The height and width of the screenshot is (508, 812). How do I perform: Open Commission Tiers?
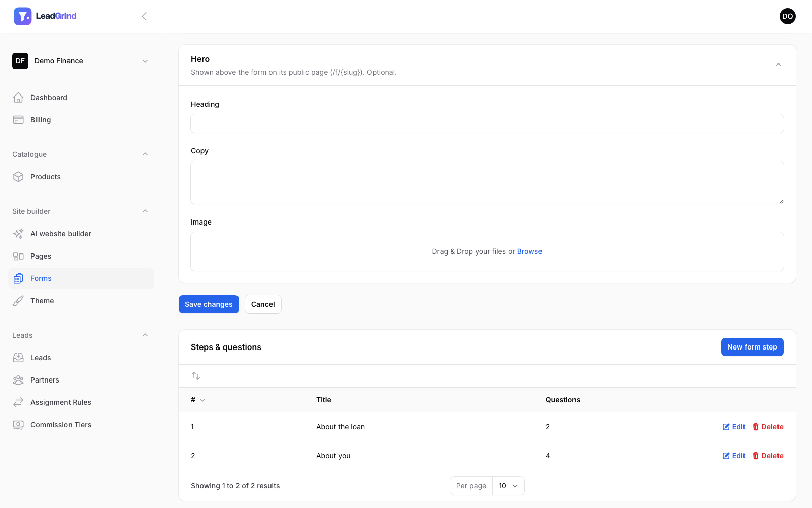(81, 425)
